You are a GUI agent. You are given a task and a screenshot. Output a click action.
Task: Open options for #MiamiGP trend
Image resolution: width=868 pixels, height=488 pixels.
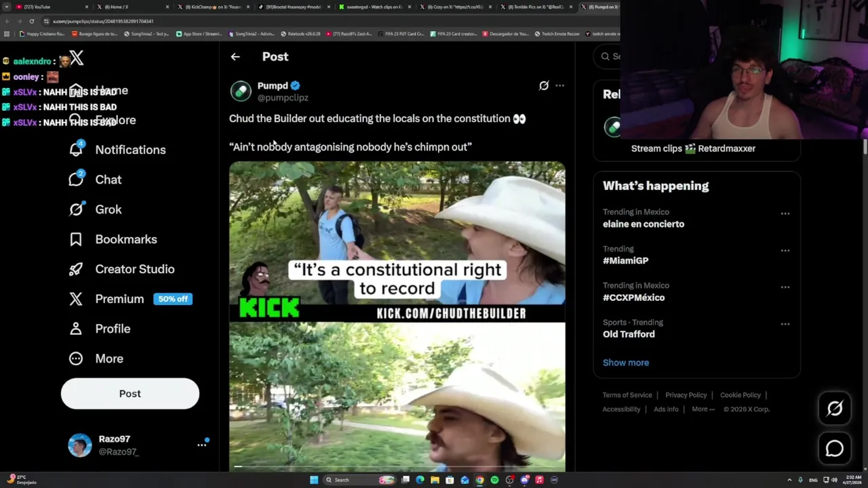click(785, 250)
